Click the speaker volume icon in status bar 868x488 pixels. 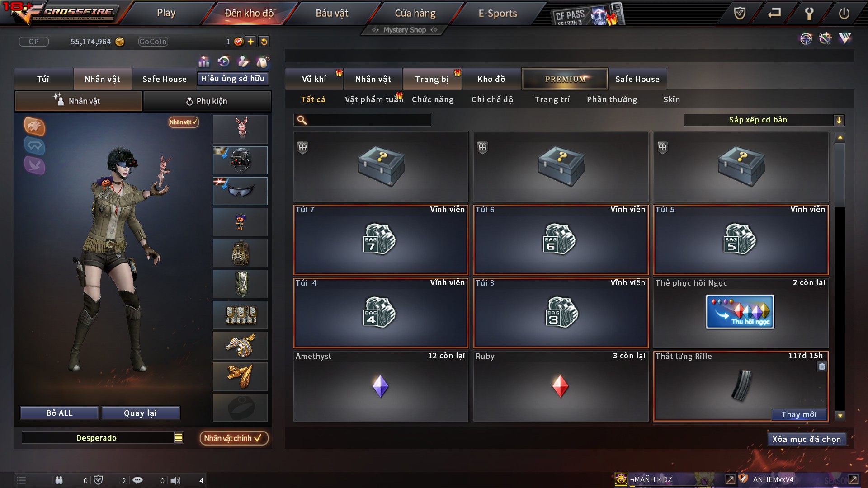[176, 480]
